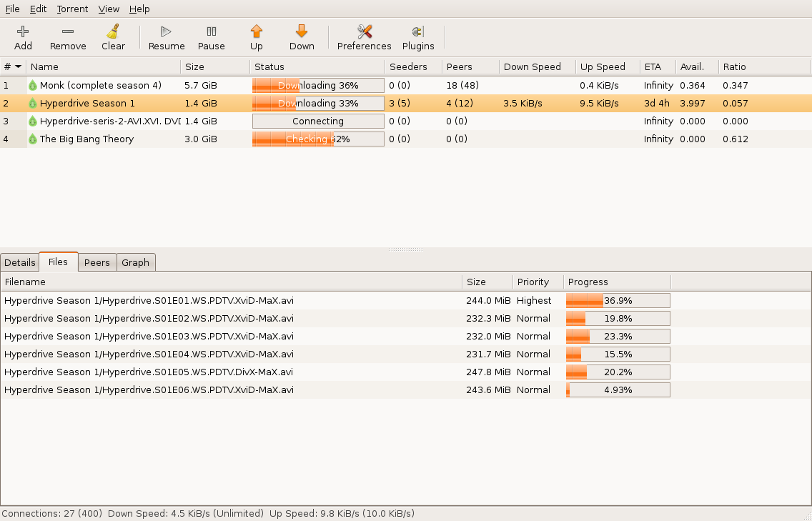Click the 4.93% progress bar for S01E06
812x521 pixels.
pyautogui.click(x=618, y=390)
